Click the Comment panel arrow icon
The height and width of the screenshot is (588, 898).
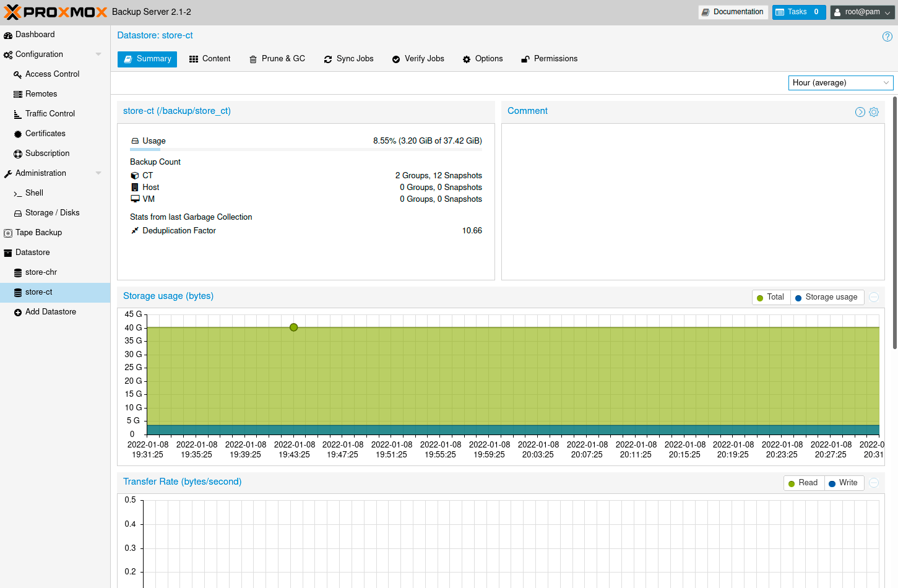pyautogui.click(x=860, y=112)
